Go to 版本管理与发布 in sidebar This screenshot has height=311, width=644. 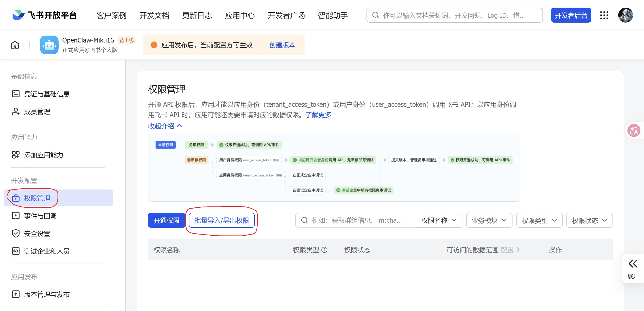point(47,294)
